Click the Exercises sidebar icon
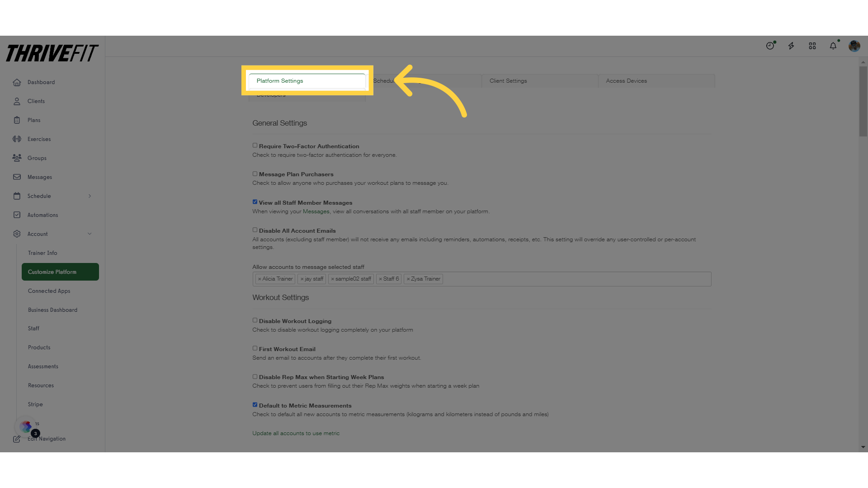This screenshot has height=488, width=868. 17,138
